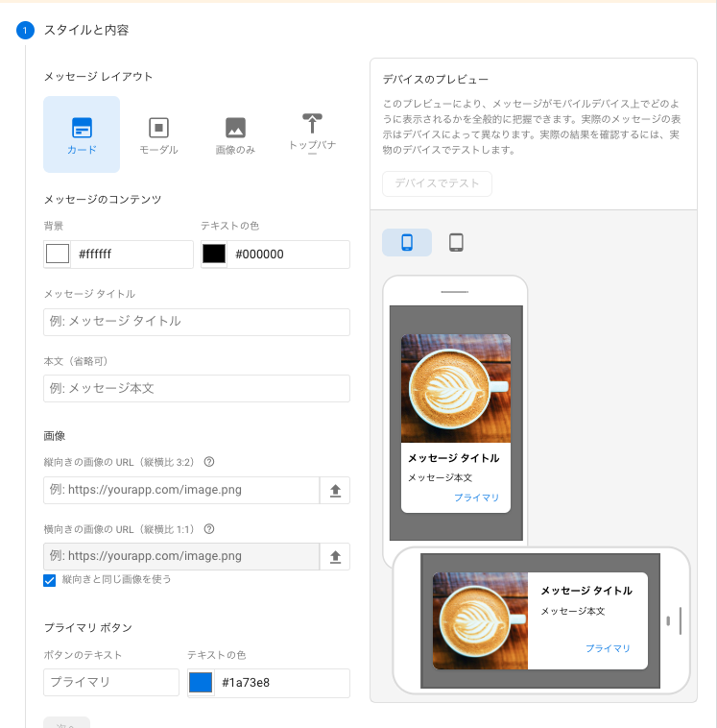The height and width of the screenshot is (728, 717).
Task: Click the step 1 スタイルと内容 header
Action: pos(86,30)
